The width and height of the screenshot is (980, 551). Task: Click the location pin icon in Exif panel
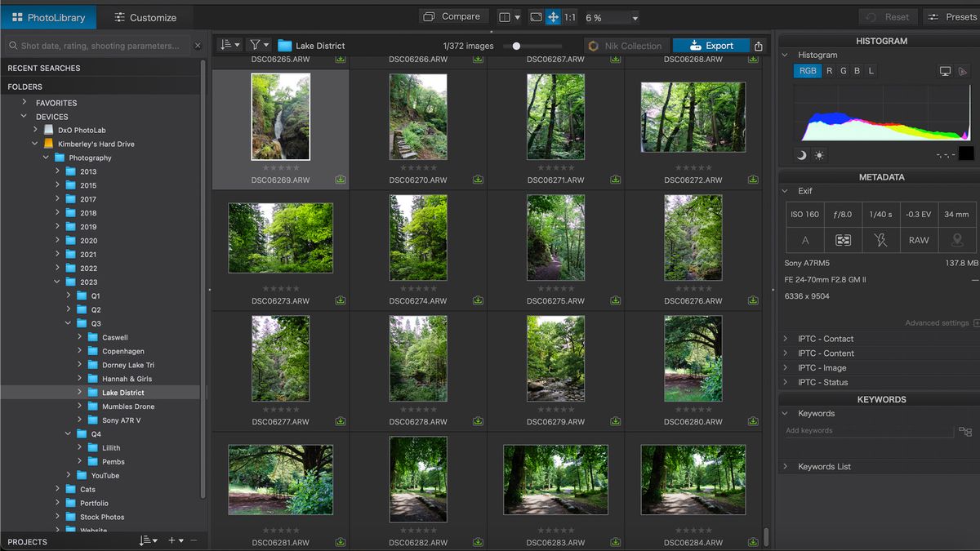956,240
